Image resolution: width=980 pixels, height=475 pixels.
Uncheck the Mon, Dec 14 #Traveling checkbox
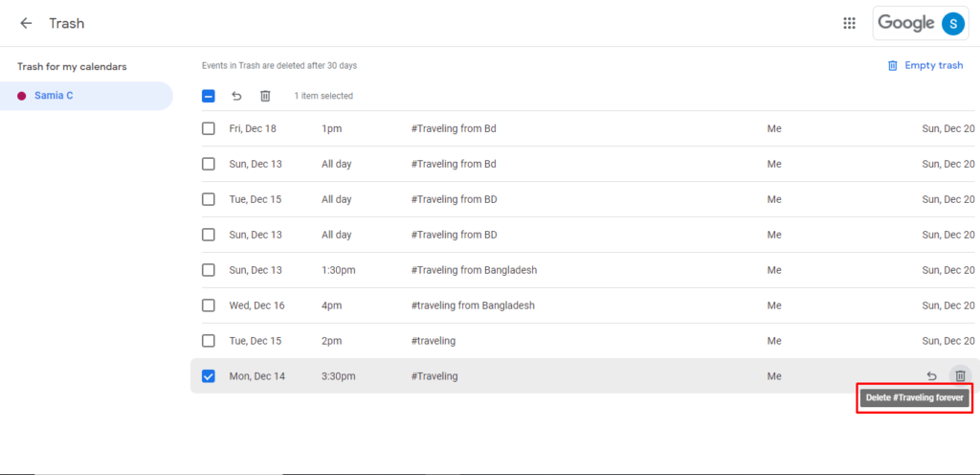pos(208,376)
